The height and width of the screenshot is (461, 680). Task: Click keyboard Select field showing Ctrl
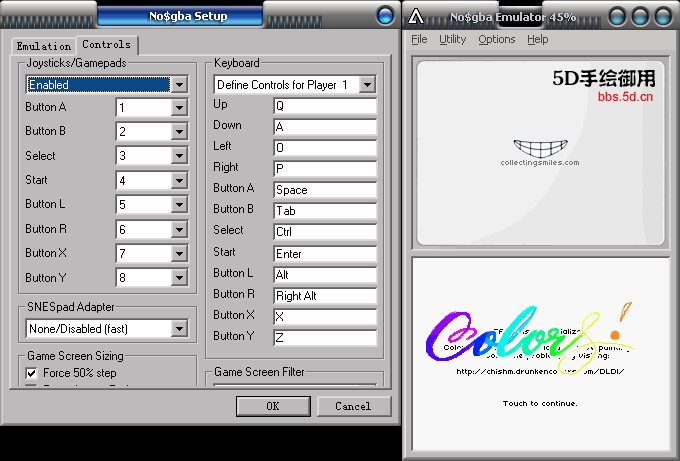325,232
